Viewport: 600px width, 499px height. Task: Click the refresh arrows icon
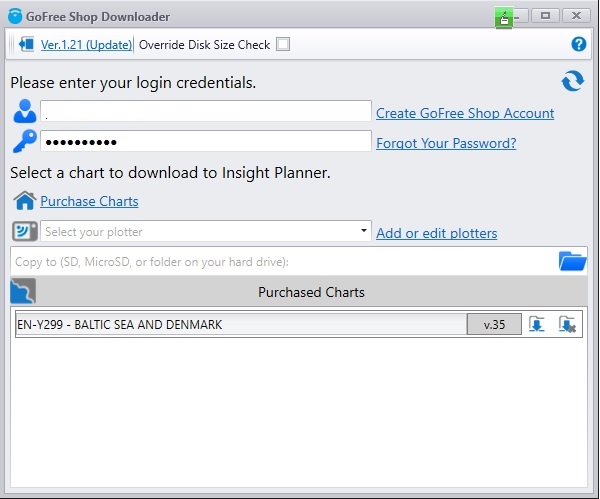point(573,82)
